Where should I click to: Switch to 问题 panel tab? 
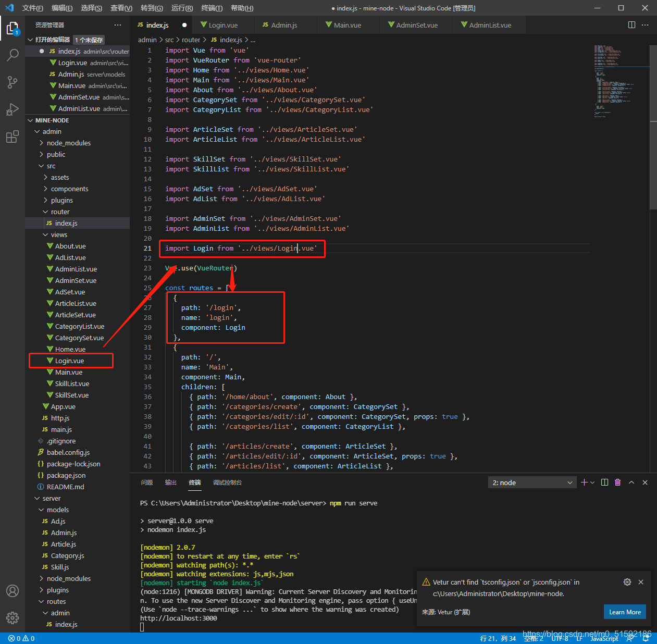(x=147, y=482)
